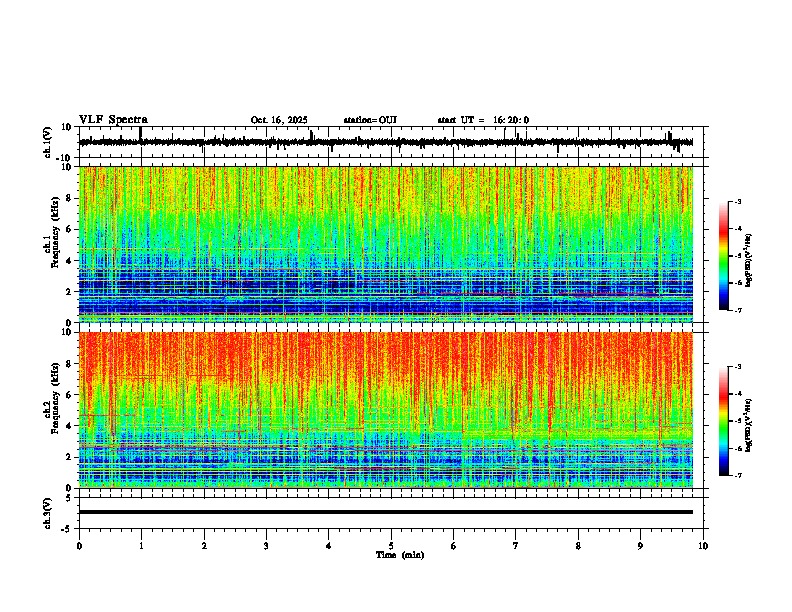792x612 pixels.
Task: Click the ch.2 spectrogram color bar
Action: tap(724, 421)
